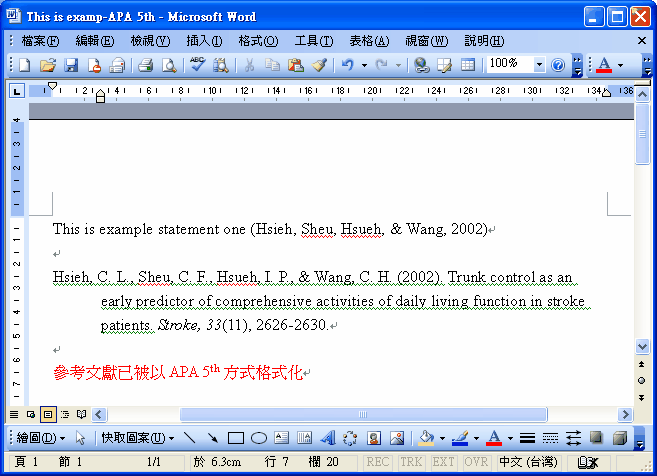Expand the 快取圖案 AutoShapes menu
The image size is (657, 476).
coord(137,438)
